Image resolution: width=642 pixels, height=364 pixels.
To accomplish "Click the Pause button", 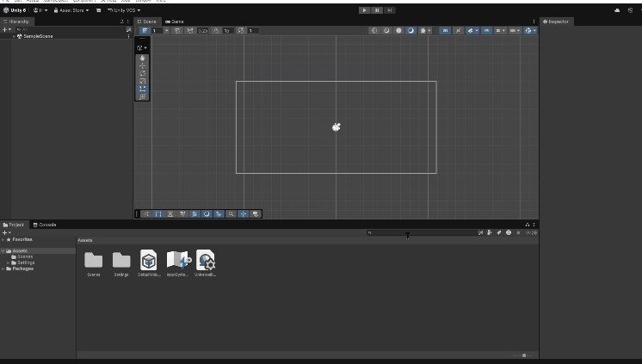I will tap(377, 10).
